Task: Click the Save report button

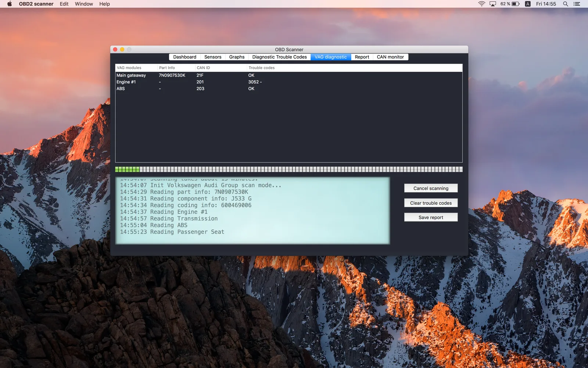Action: 431,217
